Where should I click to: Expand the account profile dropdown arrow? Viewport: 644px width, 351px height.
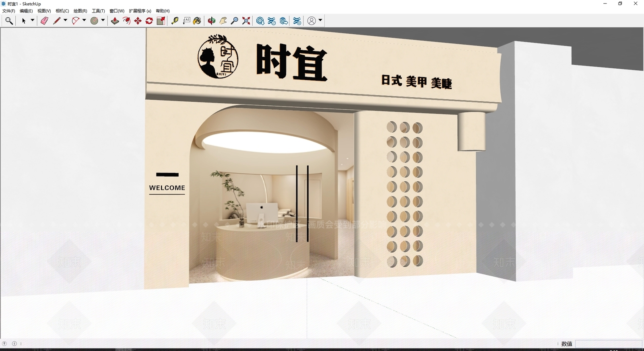pyautogui.click(x=320, y=20)
